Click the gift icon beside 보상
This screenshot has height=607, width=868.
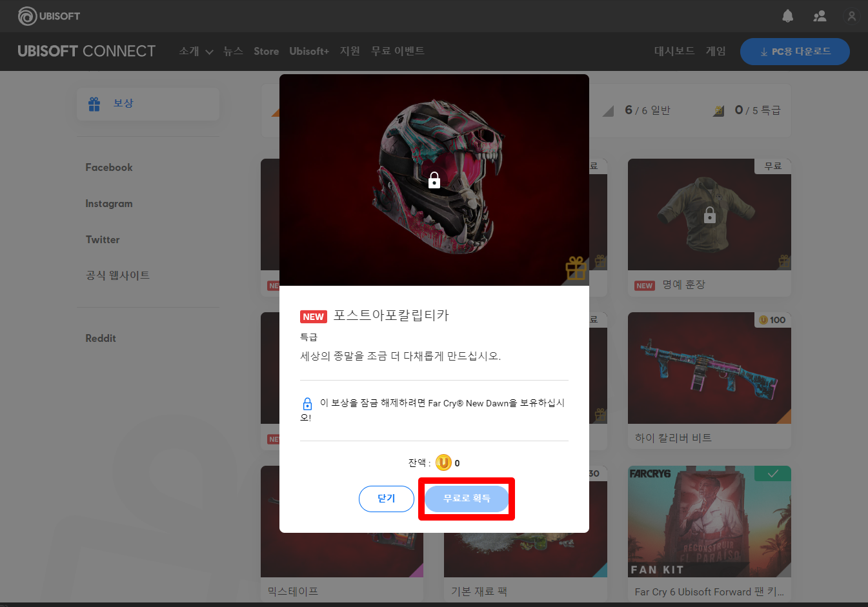(94, 104)
